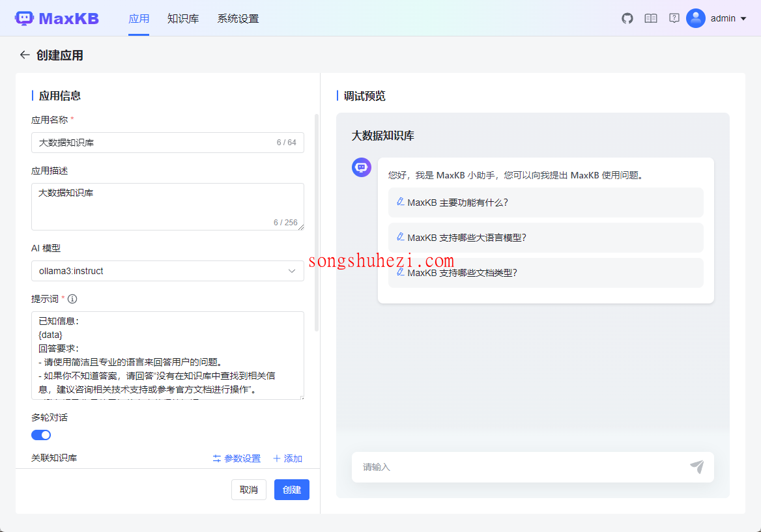The height and width of the screenshot is (532, 761).
Task: Click the MaxKB logo
Action: (57, 18)
